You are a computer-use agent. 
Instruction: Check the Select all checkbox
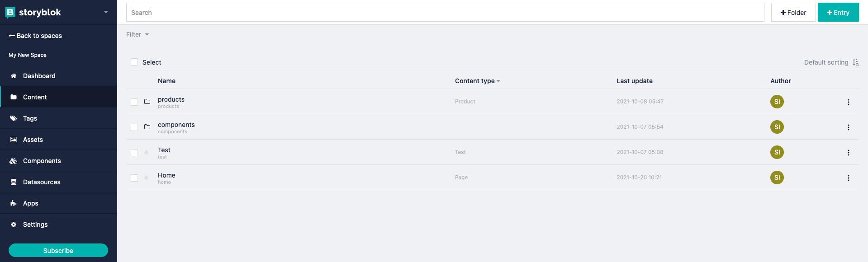(134, 62)
